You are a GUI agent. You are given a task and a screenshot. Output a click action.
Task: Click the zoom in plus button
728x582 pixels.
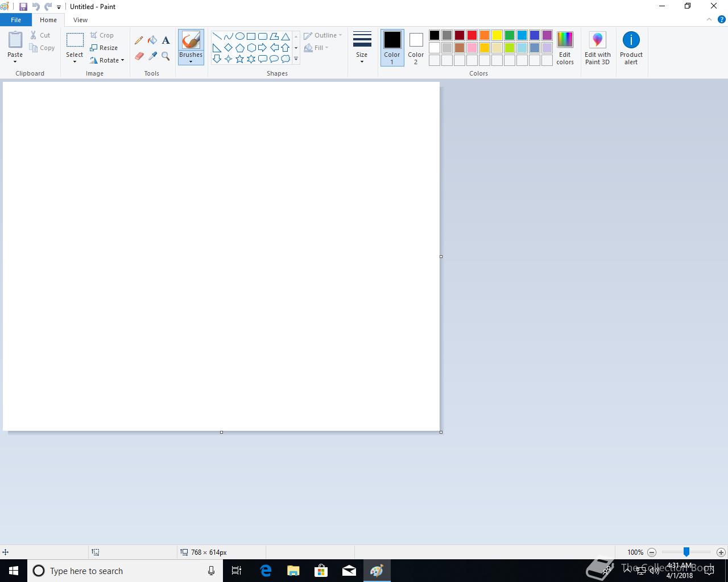(721, 552)
